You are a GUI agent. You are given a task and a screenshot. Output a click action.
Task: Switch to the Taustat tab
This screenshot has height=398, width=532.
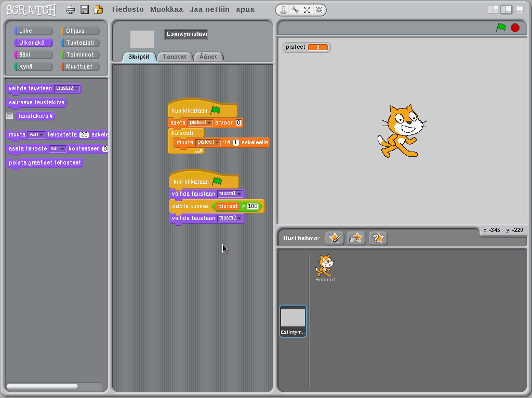click(x=175, y=57)
